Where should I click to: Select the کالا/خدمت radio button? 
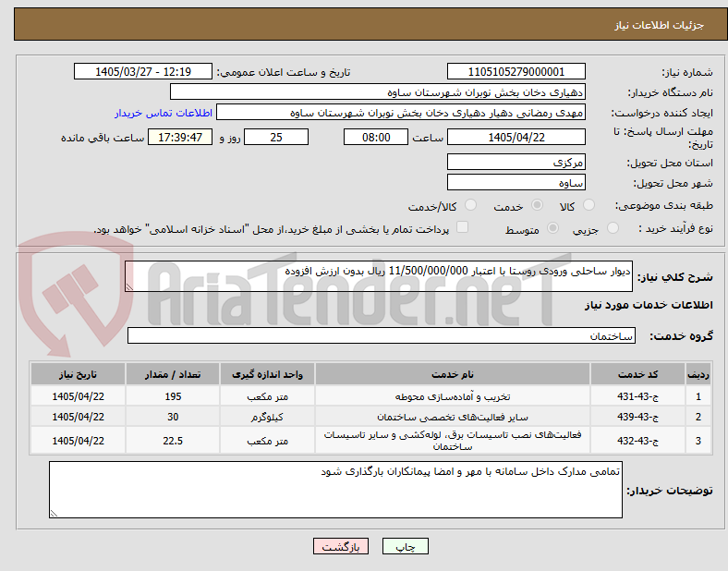pyautogui.click(x=471, y=205)
